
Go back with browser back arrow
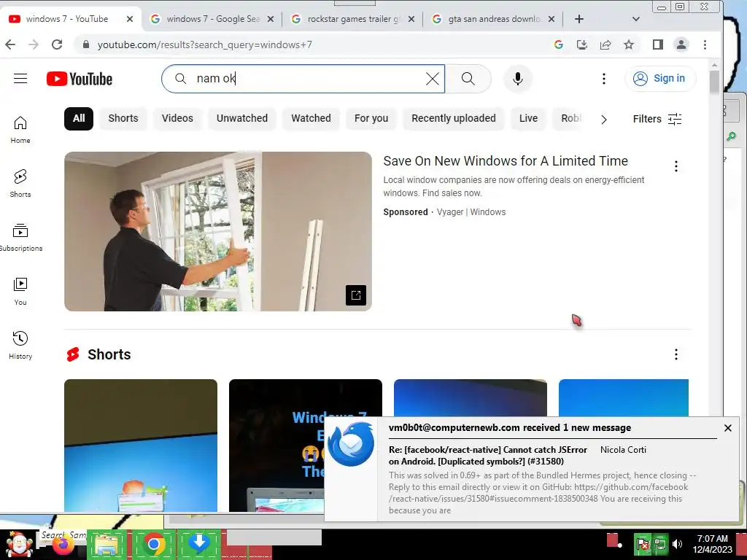[x=10, y=44]
